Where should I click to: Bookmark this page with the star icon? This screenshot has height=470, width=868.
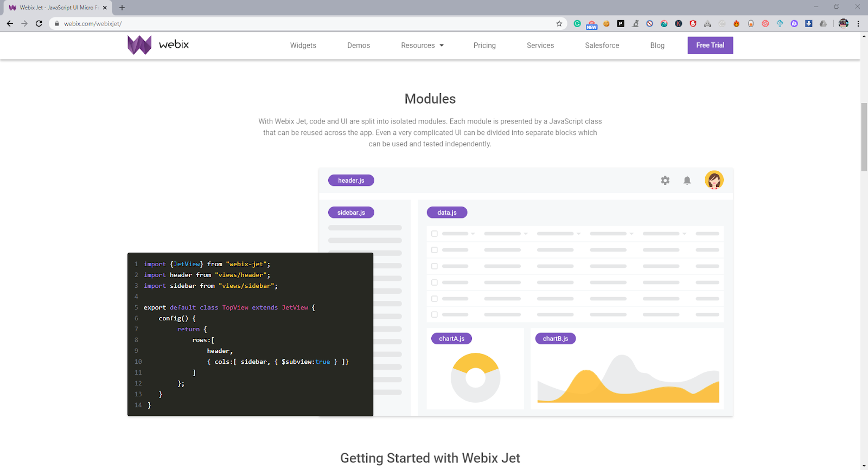point(559,23)
